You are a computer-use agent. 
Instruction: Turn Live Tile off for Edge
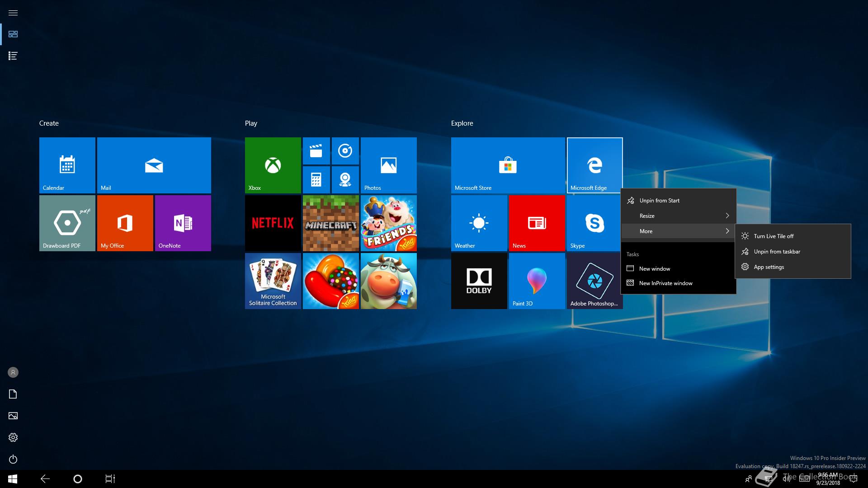[793, 236]
